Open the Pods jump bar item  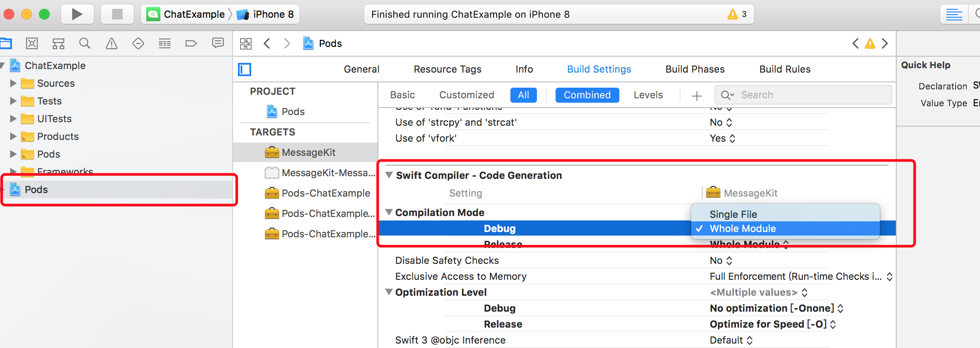tap(323, 43)
